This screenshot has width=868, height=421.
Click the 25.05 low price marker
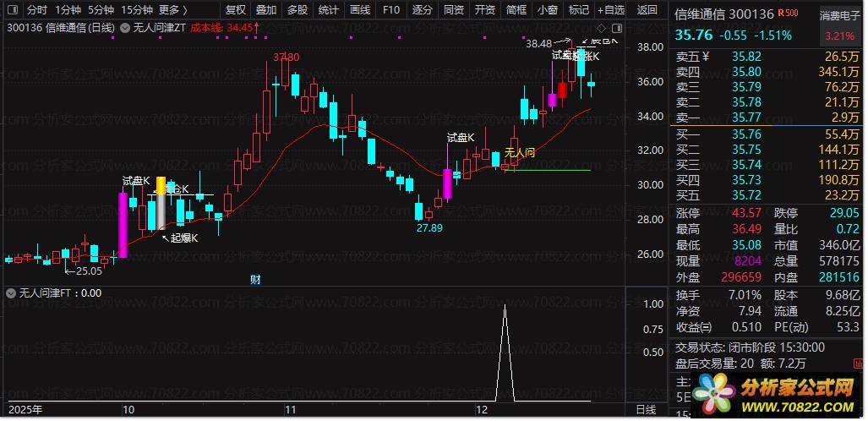pos(89,271)
